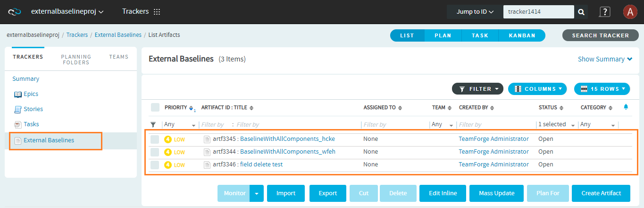Click the SEARCH TRACKER button
This screenshot has height=208, width=644.
point(600,35)
